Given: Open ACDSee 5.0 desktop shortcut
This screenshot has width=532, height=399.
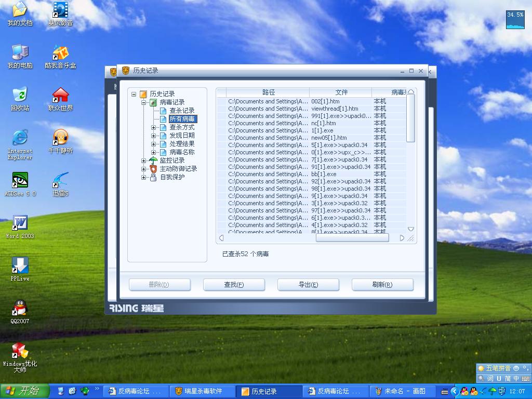Looking at the screenshot, I should coord(20,184).
